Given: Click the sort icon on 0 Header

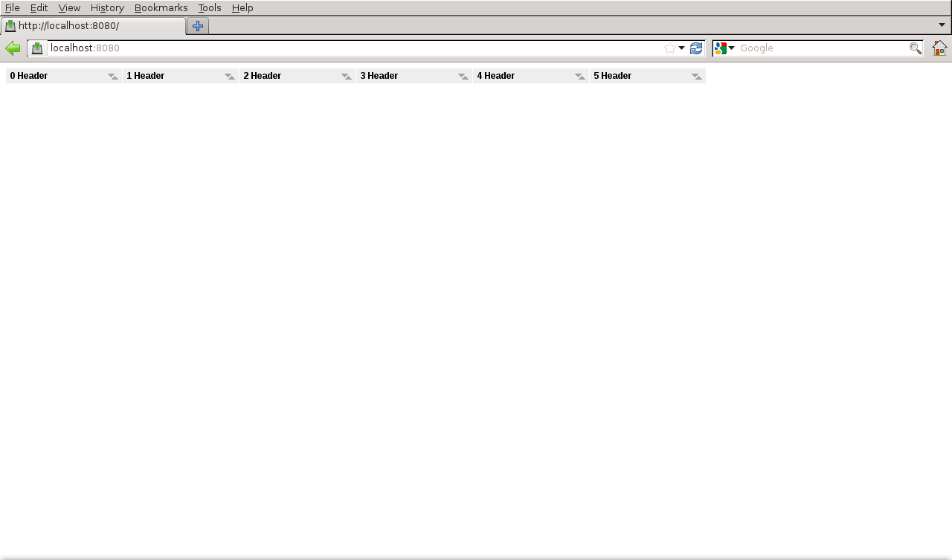Looking at the screenshot, I should 113,76.
